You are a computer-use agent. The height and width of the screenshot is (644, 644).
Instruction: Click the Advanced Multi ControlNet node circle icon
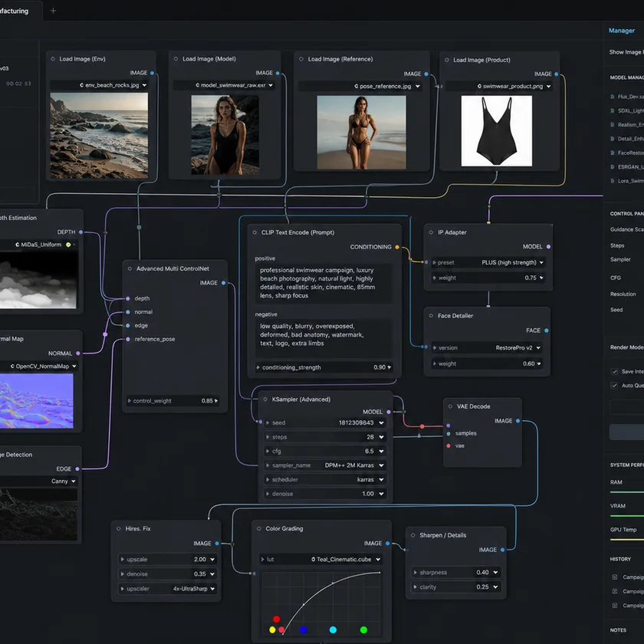point(130,268)
